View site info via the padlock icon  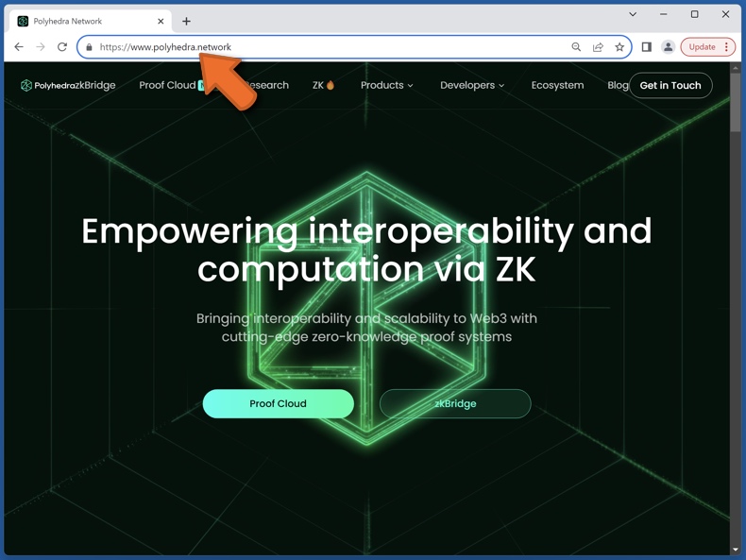[89, 47]
